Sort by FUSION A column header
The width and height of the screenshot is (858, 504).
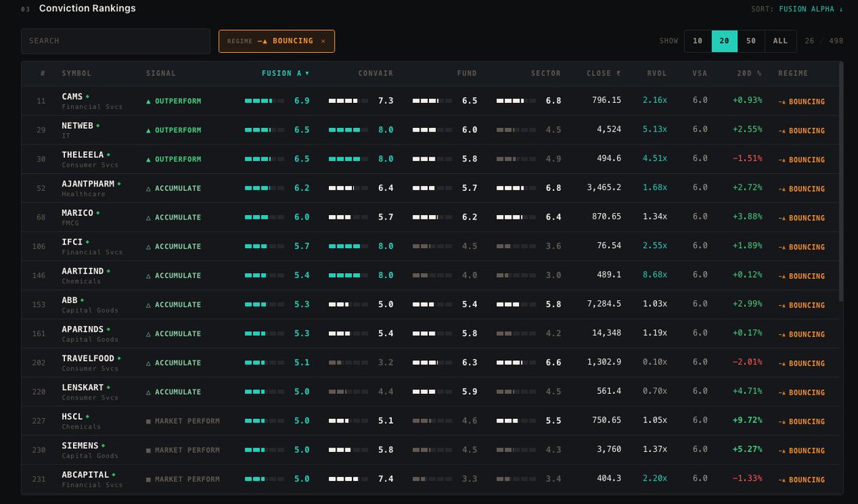point(285,73)
